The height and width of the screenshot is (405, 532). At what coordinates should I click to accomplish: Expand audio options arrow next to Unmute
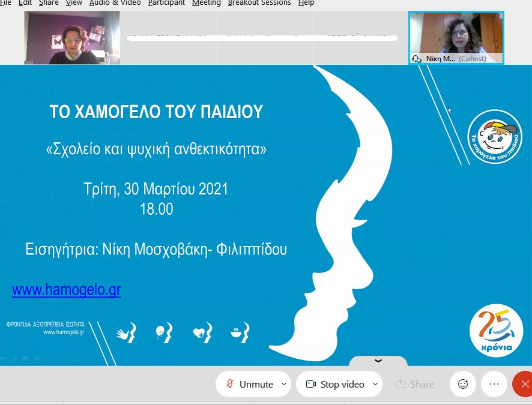285,384
